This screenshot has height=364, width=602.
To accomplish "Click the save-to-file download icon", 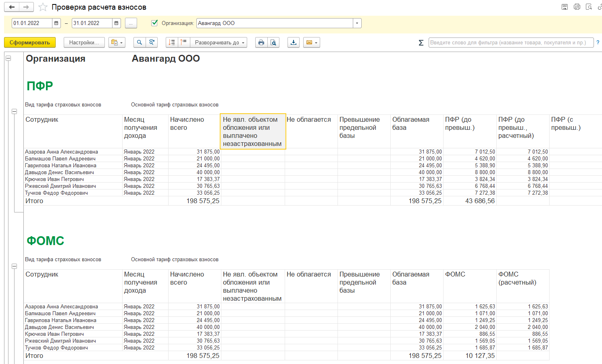I will click(x=294, y=42).
